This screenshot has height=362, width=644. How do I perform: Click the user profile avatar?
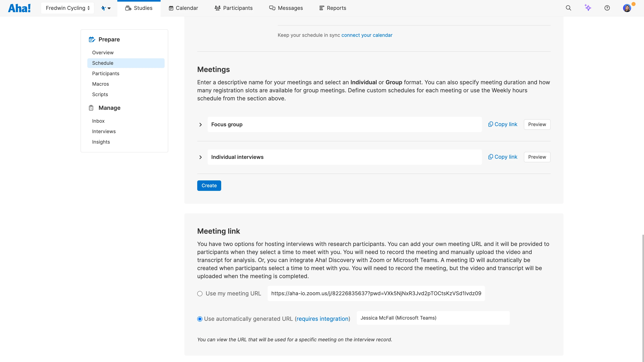point(627,8)
